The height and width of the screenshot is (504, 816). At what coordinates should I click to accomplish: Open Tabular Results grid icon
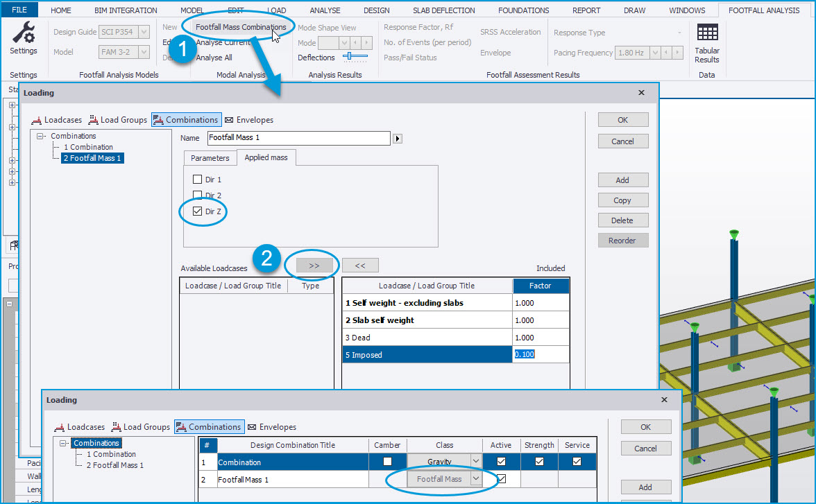(x=707, y=33)
